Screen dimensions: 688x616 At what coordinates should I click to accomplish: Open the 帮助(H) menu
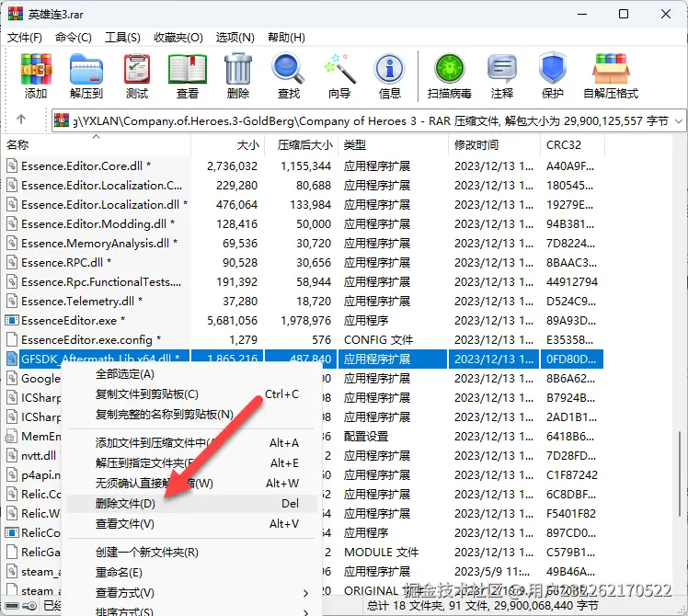pyautogui.click(x=287, y=38)
